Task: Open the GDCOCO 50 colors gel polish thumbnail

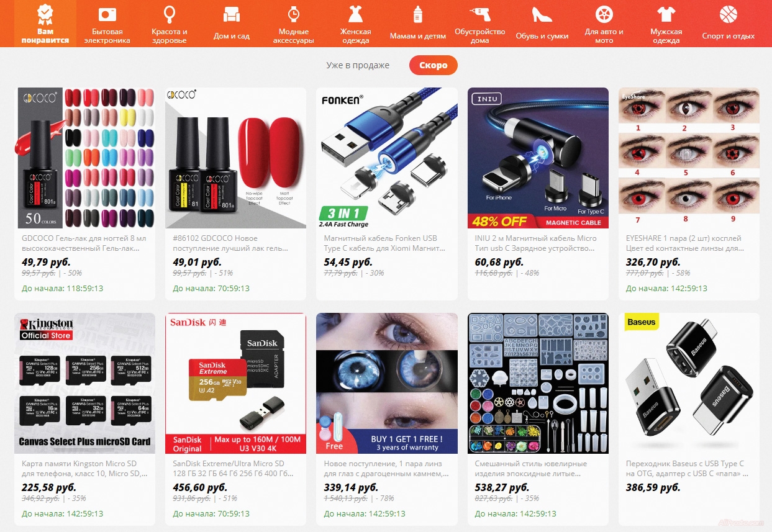Action: pyautogui.click(x=84, y=158)
